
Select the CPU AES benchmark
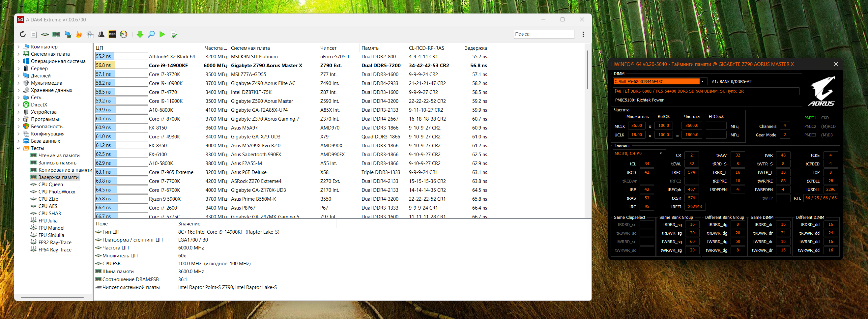(48, 206)
